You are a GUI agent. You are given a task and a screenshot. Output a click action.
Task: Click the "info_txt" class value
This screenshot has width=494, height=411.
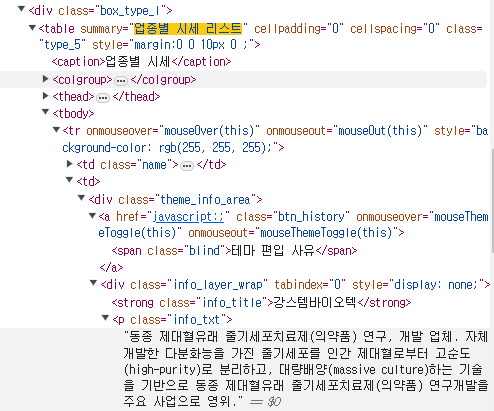tap(197, 320)
